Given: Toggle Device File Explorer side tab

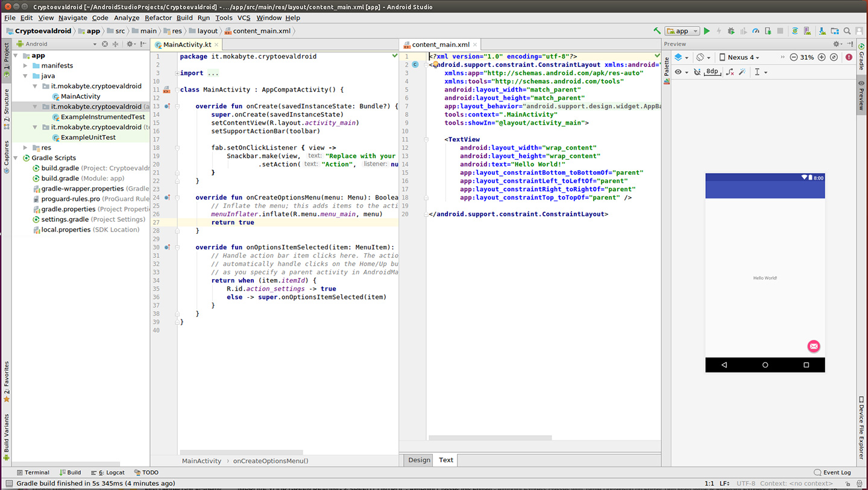Looking at the screenshot, I should 862,427.
